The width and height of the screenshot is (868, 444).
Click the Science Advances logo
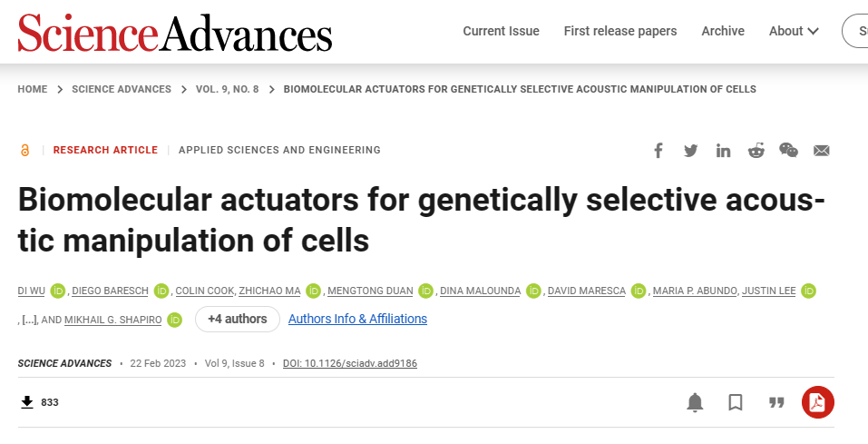click(175, 33)
